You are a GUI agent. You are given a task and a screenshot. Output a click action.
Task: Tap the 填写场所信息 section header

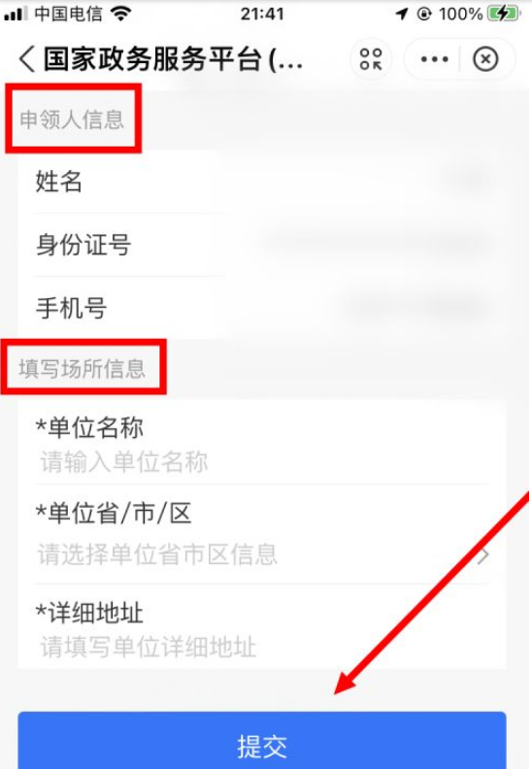[x=82, y=368]
